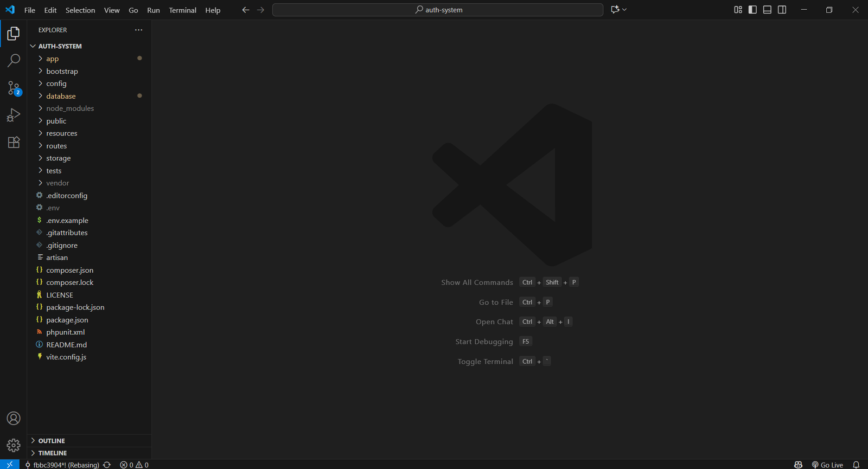Expand the app folder
This screenshot has height=469, width=868.
[53, 59]
